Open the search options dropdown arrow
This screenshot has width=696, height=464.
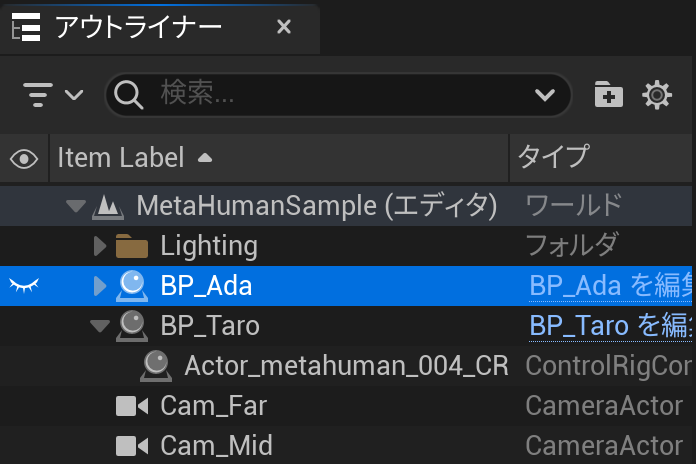545,95
